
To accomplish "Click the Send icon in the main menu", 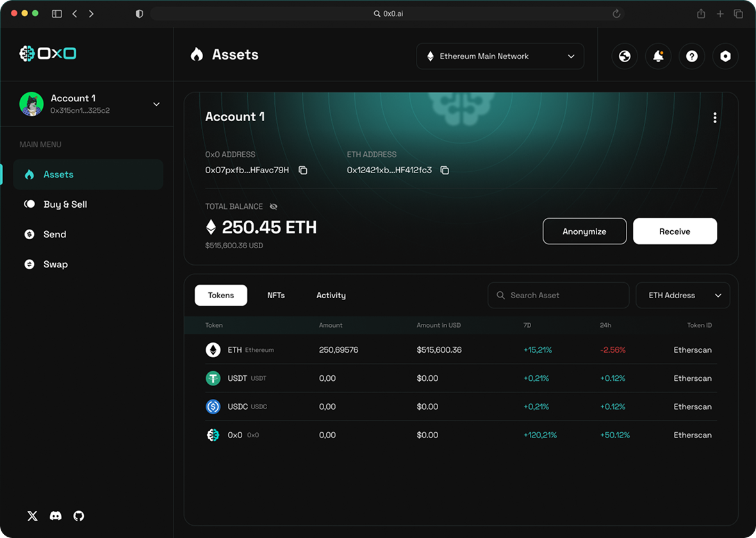I will (29, 234).
